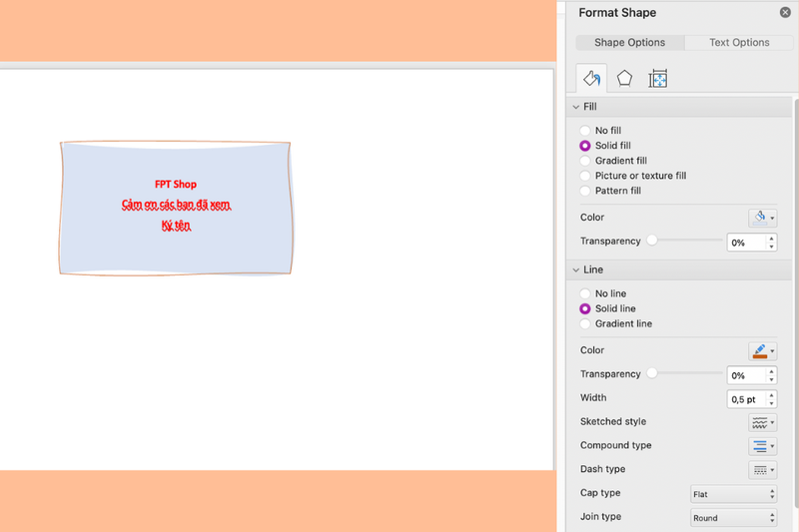Click the 'Ký tên' text line
Screen dimensions: 799x532
pyautogui.click(x=176, y=225)
